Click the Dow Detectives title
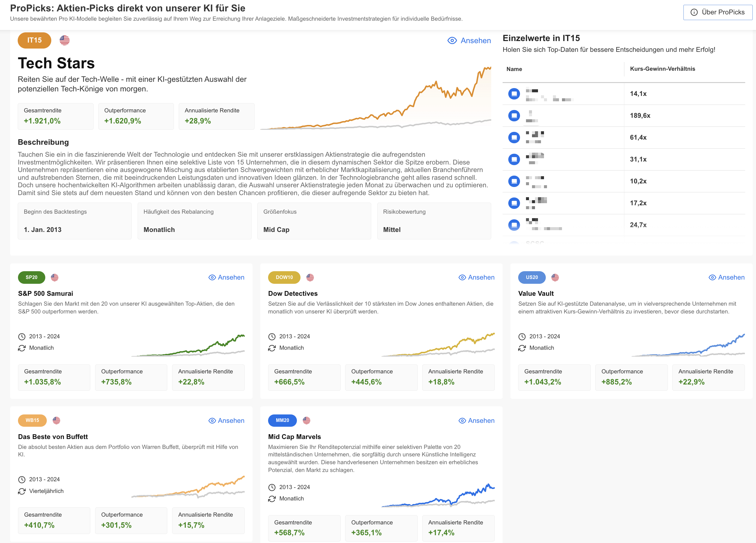 293,293
